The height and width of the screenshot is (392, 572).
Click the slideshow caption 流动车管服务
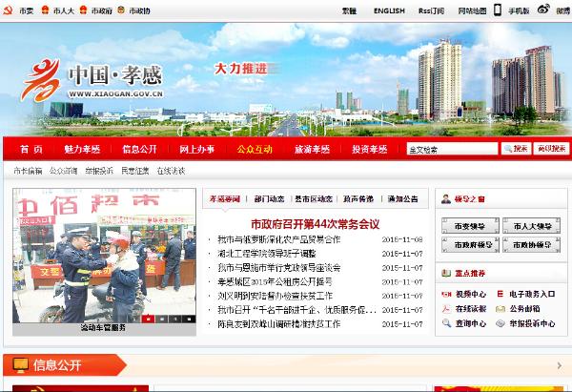click(103, 328)
